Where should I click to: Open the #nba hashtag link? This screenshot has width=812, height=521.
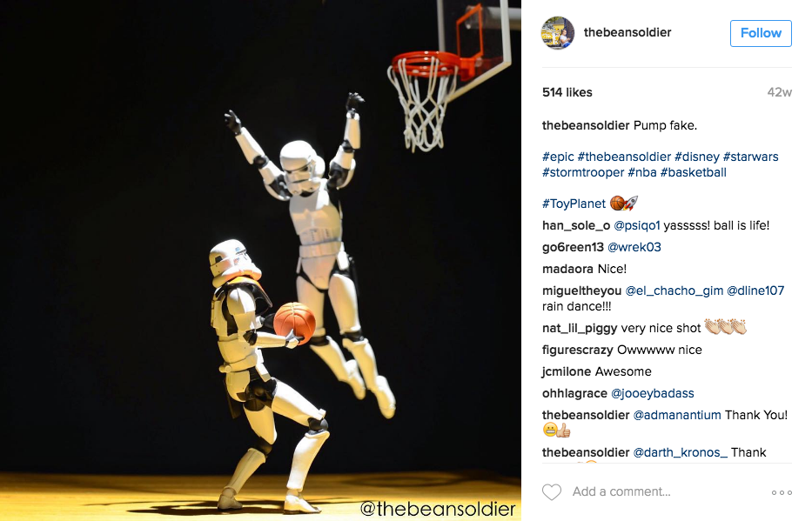[642, 172]
